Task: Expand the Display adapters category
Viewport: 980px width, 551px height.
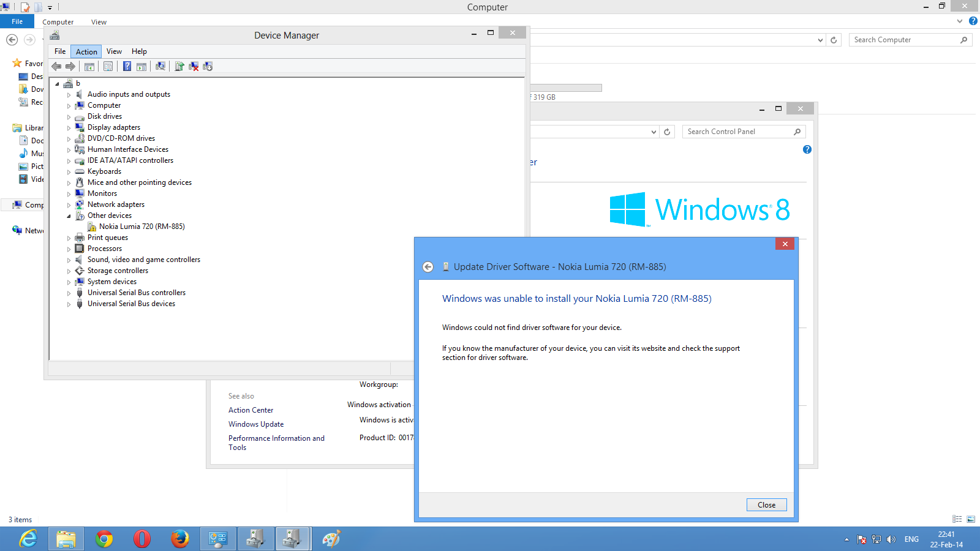Action: (x=69, y=128)
